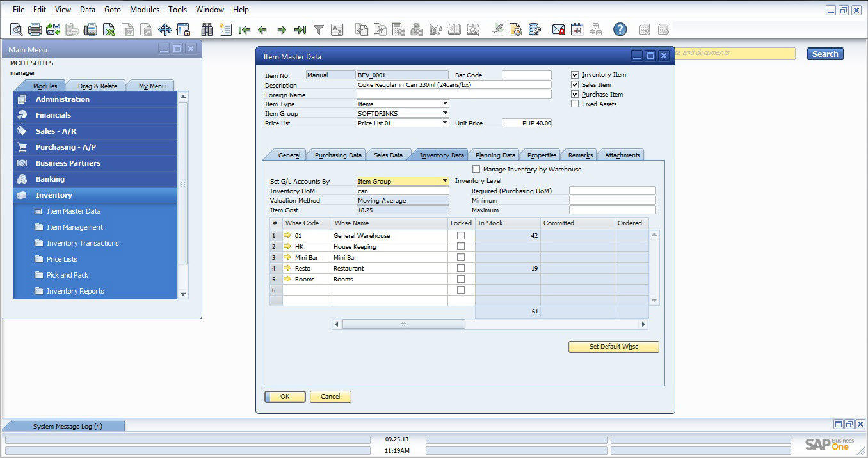Open the Modules menu
868x458 pixels.
pyautogui.click(x=145, y=10)
